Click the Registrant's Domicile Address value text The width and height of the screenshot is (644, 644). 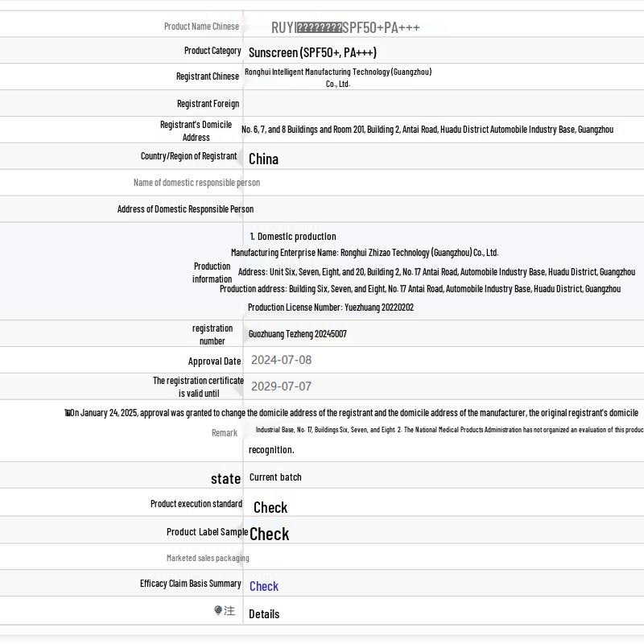(x=427, y=130)
